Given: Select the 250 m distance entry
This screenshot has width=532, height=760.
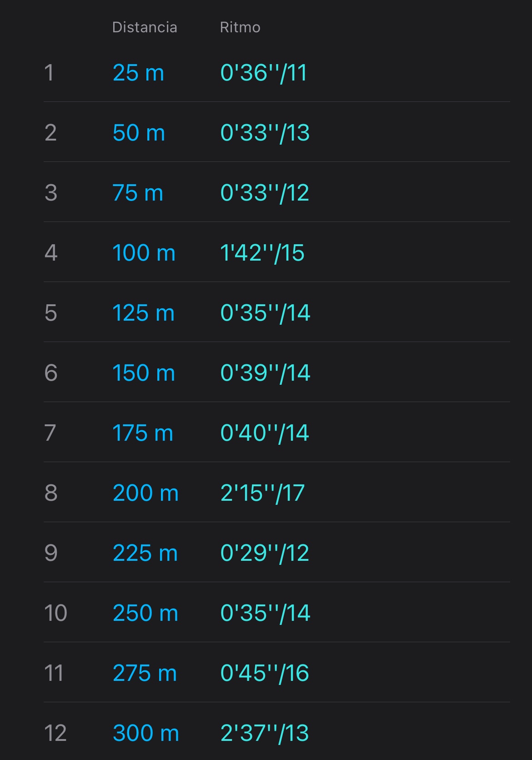Looking at the screenshot, I should point(145,613).
